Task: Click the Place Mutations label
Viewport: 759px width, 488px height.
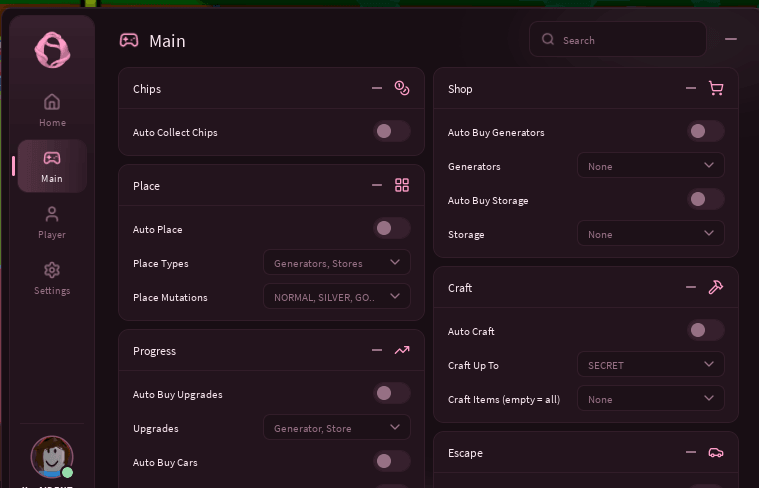Action: pyautogui.click(x=170, y=298)
